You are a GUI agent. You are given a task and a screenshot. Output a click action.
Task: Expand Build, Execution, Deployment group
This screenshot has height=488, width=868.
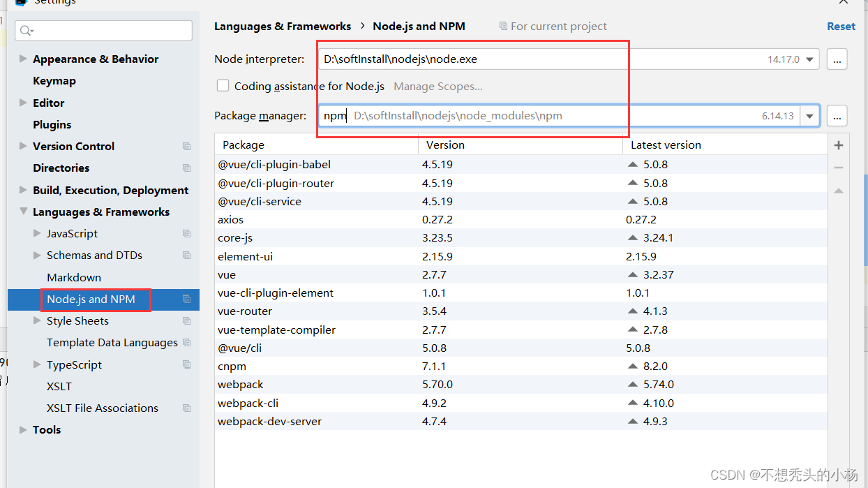point(23,191)
